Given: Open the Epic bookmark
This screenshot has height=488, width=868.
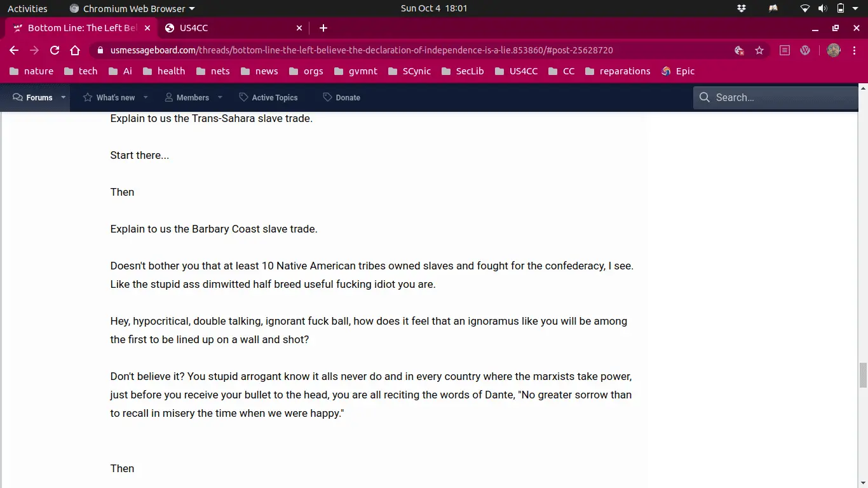Looking at the screenshot, I should pos(678,71).
